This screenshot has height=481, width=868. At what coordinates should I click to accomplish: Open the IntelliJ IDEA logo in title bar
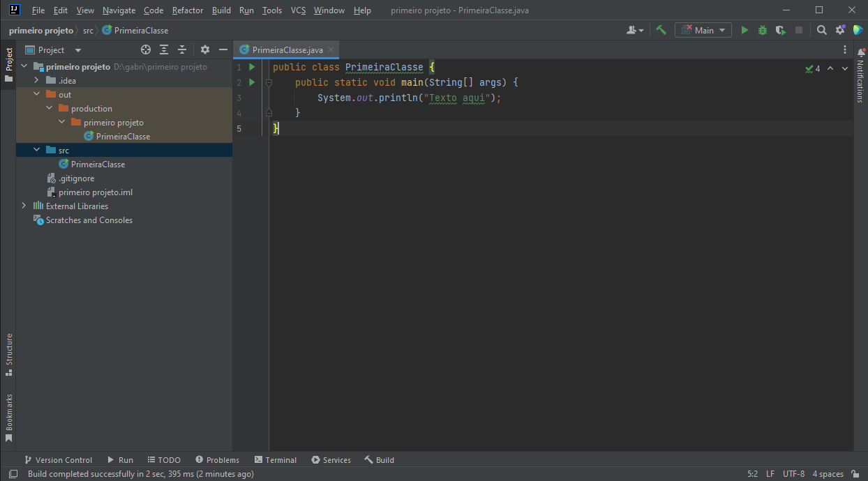click(x=15, y=10)
